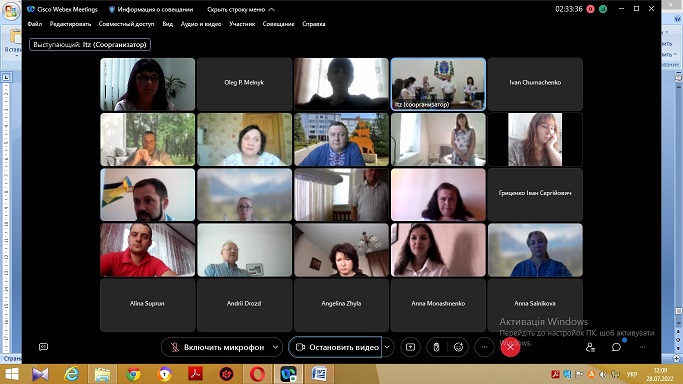Open the Аудио и видео menu
The image size is (683, 384).
(x=201, y=24)
